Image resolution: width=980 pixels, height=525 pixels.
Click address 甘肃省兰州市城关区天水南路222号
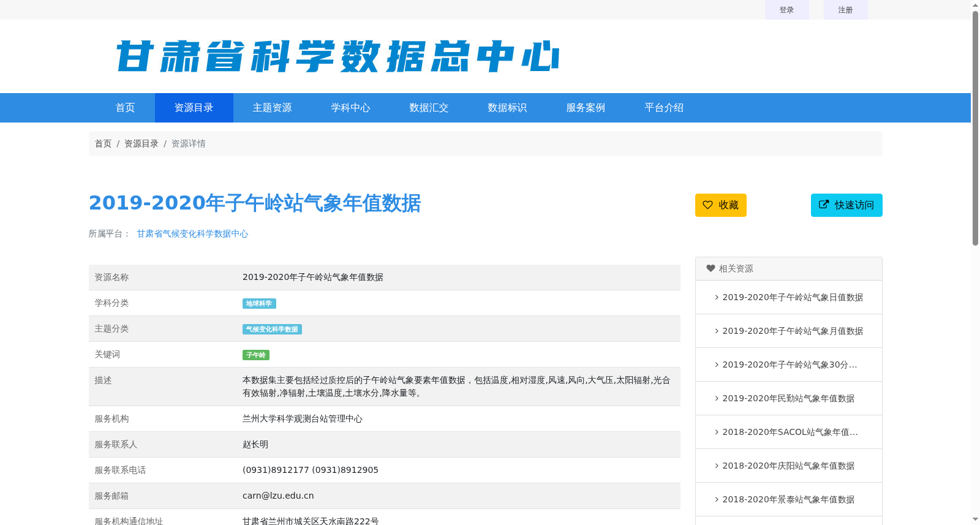tap(311, 521)
